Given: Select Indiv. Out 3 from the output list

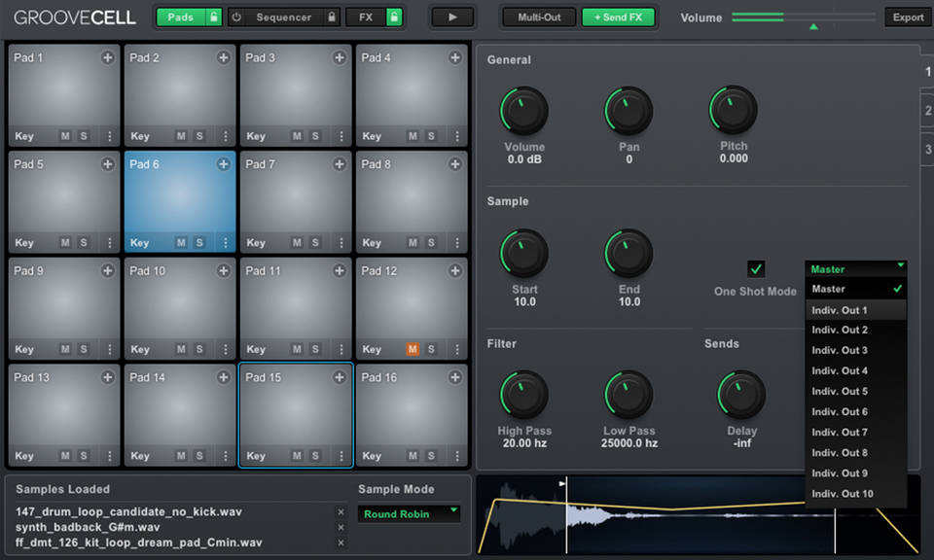Looking at the screenshot, I should (x=841, y=350).
